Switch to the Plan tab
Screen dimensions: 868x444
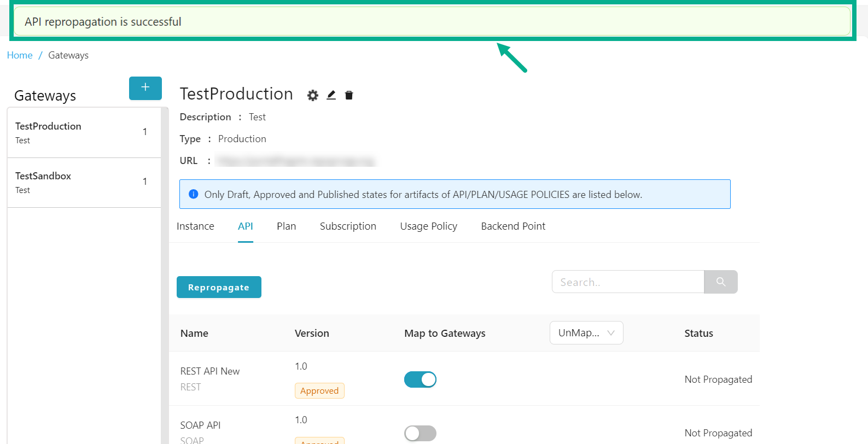(x=286, y=226)
